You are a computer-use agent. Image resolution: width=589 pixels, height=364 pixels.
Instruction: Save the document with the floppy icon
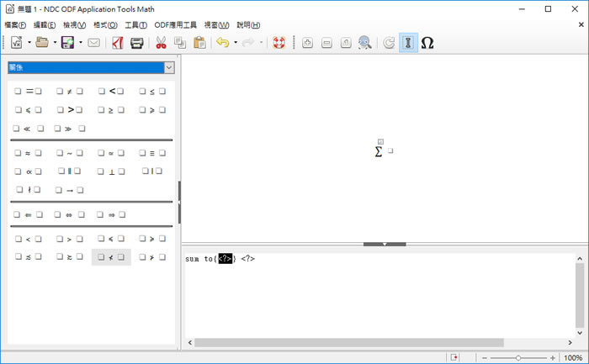click(67, 42)
